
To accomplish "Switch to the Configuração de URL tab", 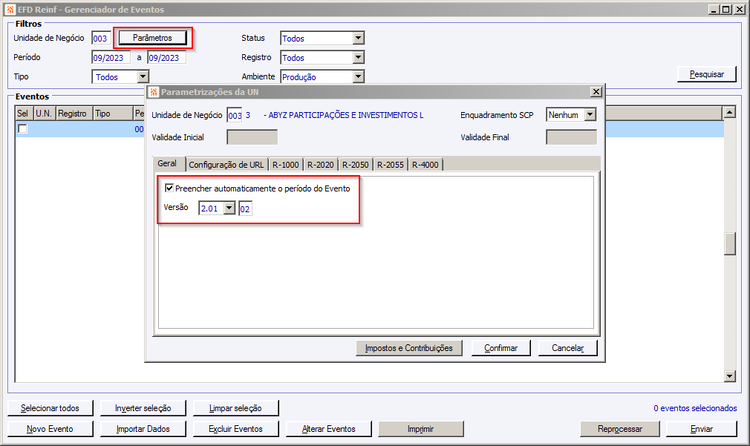I will point(226,165).
